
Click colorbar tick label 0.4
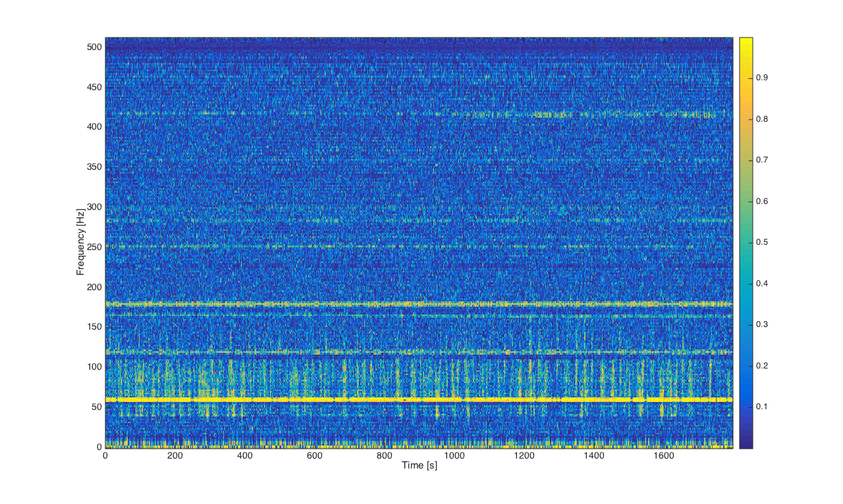[x=763, y=284]
